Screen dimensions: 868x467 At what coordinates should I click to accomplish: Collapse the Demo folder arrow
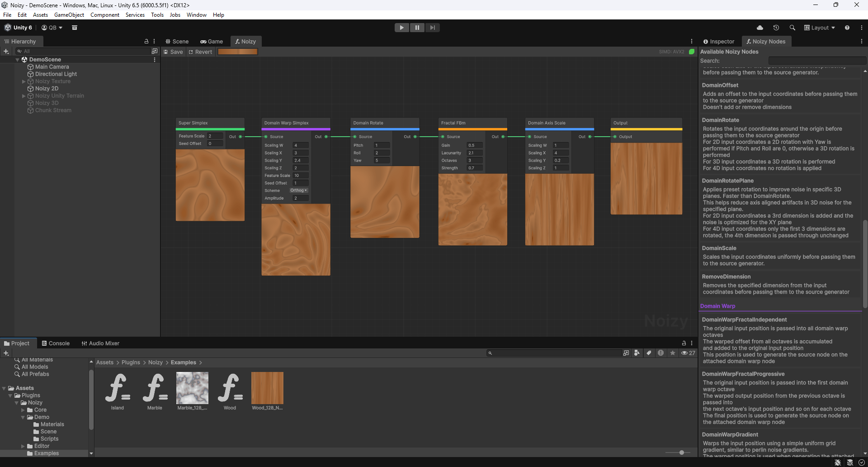tap(23, 417)
